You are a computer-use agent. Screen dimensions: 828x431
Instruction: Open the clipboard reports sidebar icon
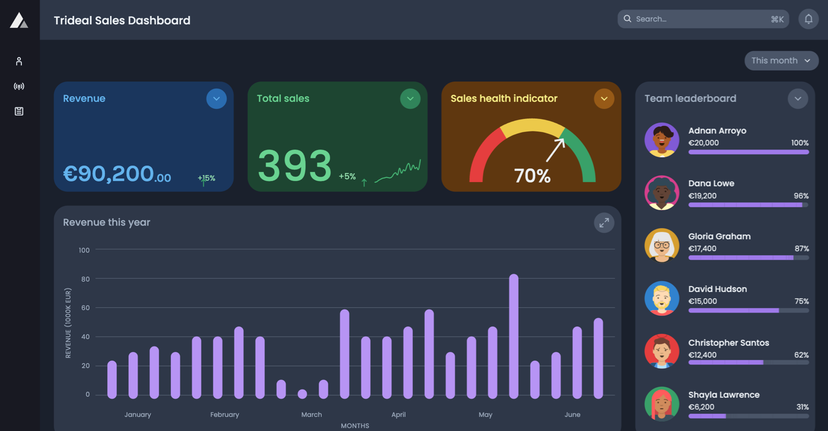[x=19, y=111]
